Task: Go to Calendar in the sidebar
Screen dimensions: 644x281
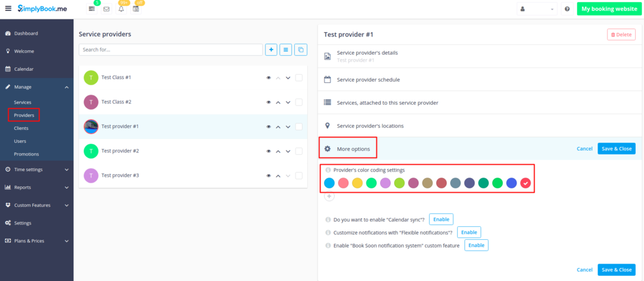Action: coord(23,69)
